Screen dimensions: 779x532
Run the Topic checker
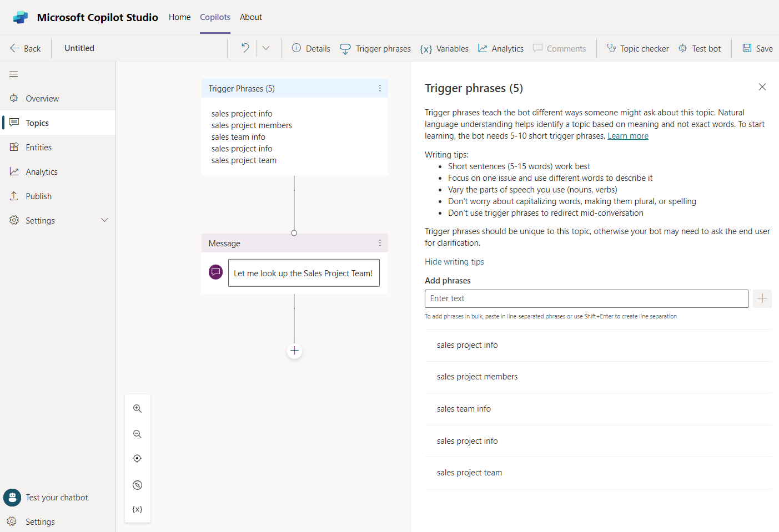click(637, 48)
